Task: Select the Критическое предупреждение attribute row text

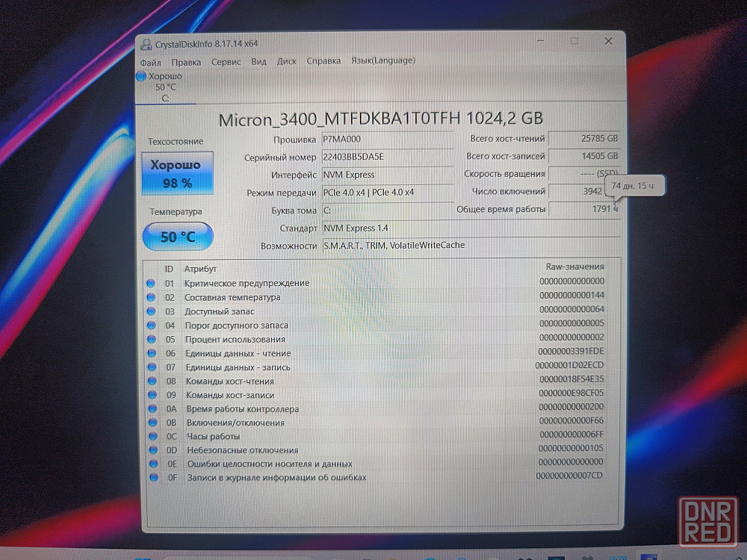Action: (x=247, y=283)
